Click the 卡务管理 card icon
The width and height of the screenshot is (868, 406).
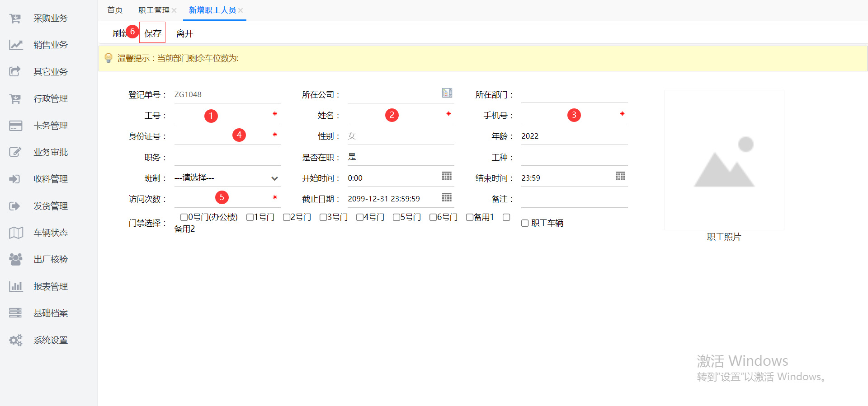pos(15,126)
